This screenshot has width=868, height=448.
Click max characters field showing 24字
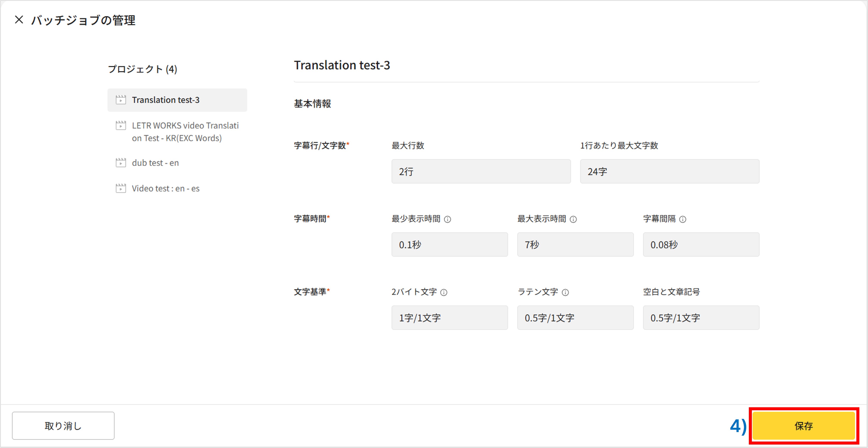tap(670, 172)
